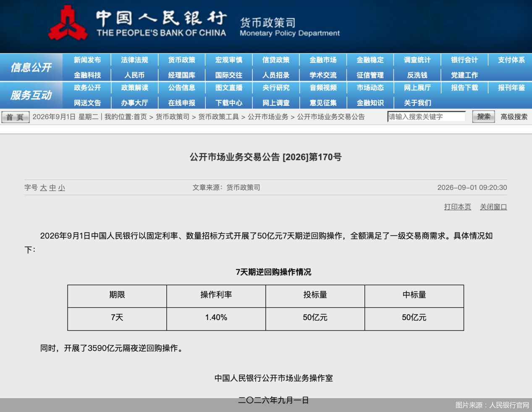
Task: Click the 首页 home button
Action: point(16,117)
